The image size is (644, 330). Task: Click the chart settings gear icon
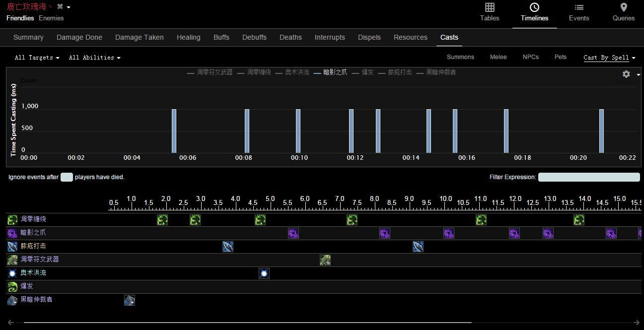click(x=626, y=74)
